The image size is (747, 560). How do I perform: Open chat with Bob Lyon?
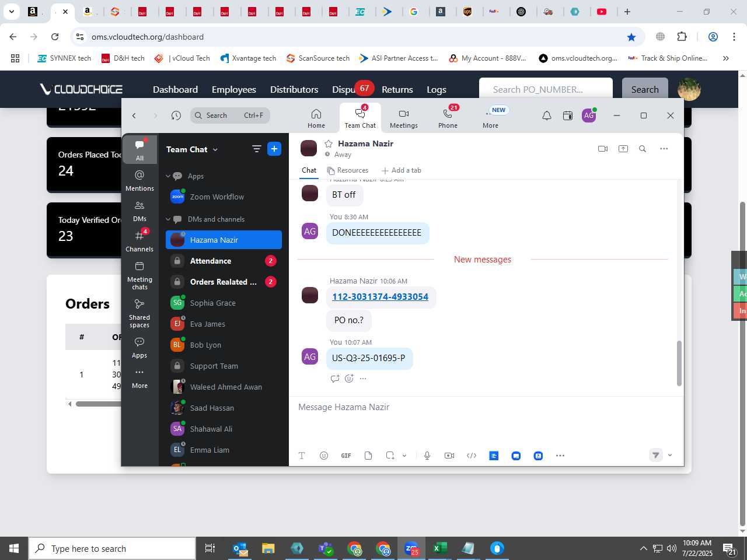pyautogui.click(x=224, y=345)
